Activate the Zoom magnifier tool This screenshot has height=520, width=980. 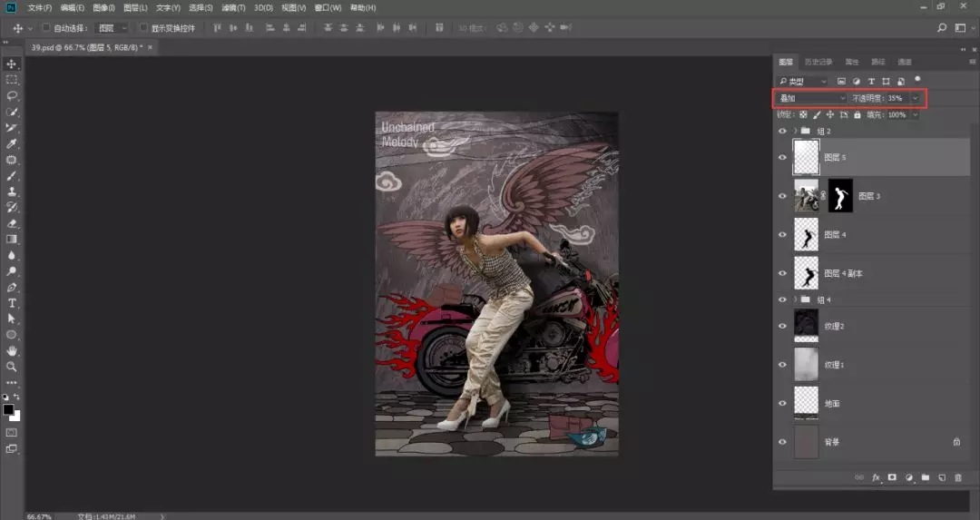12,367
